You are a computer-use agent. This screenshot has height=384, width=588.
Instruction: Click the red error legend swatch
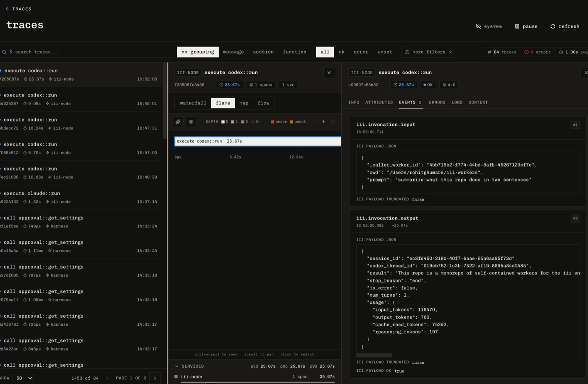tap(272, 122)
